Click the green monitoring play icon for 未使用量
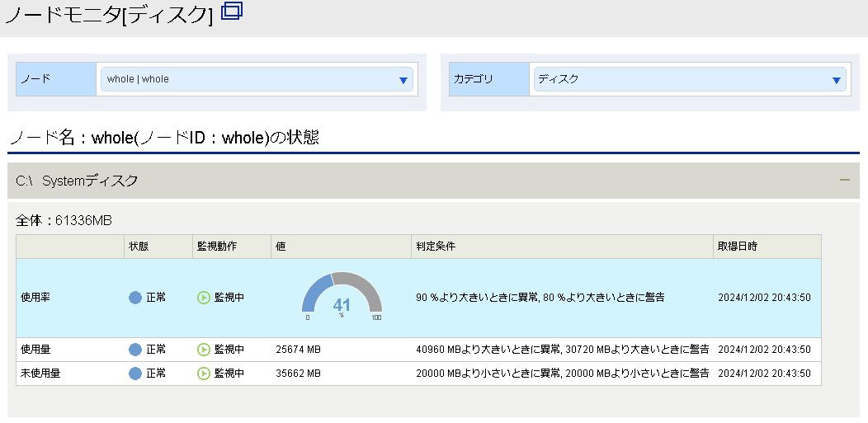Viewport: 868px width, 423px height. (x=204, y=374)
